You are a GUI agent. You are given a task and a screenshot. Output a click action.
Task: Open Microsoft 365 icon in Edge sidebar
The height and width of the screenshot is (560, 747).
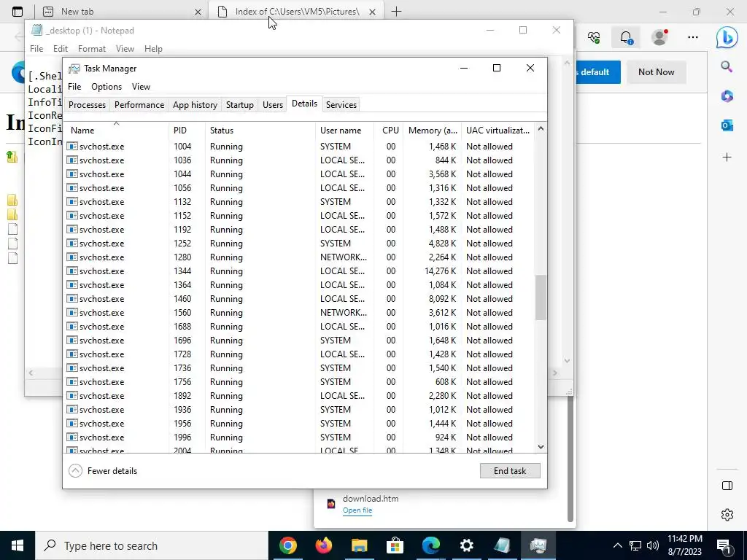(727, 96)
